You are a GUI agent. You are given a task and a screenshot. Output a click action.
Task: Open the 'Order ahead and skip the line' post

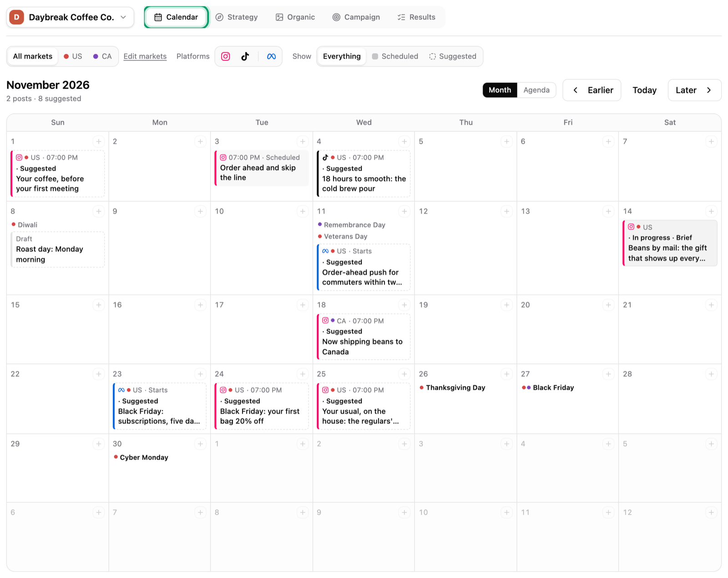click(262, 168)
